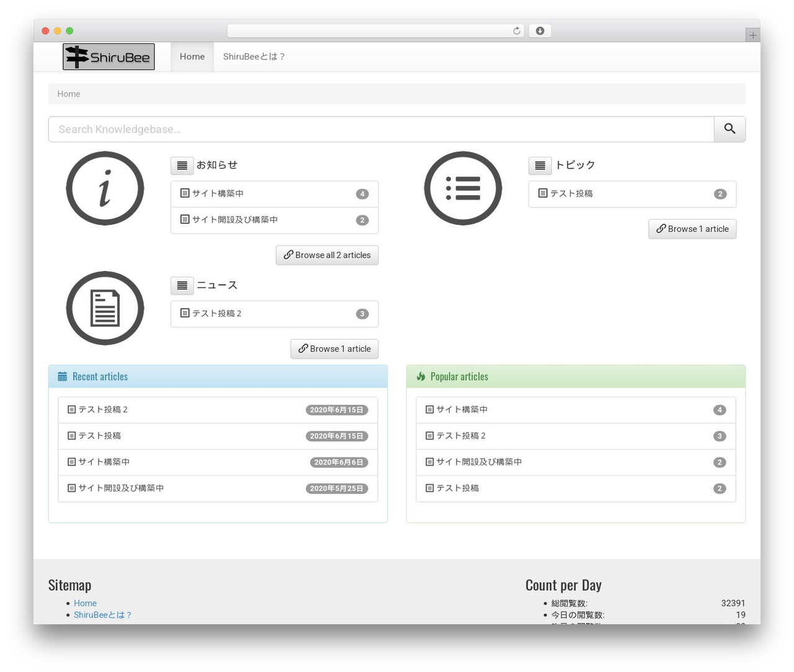The image size is (794, 672).
Task: Reload the page in the browser
Action: [x=516, y=31]
